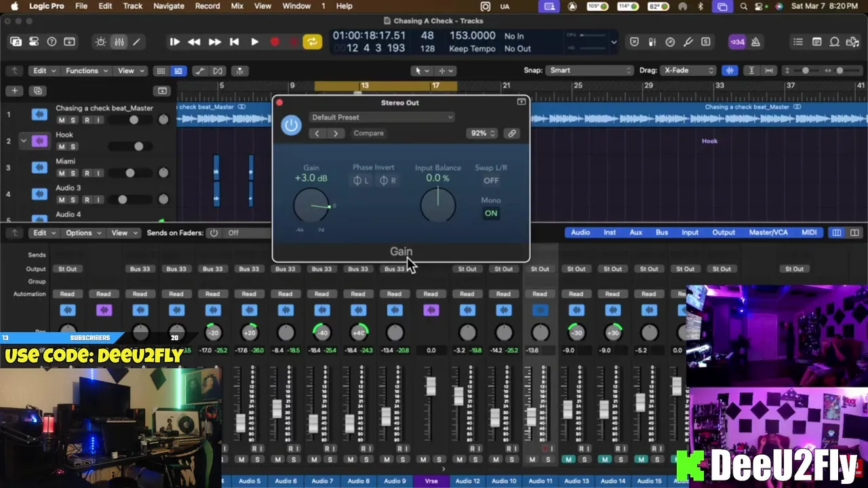Open the mixer Options dropdown
Image resolution: width=868 pixels, height=488 pixels.
pos(83,232)
